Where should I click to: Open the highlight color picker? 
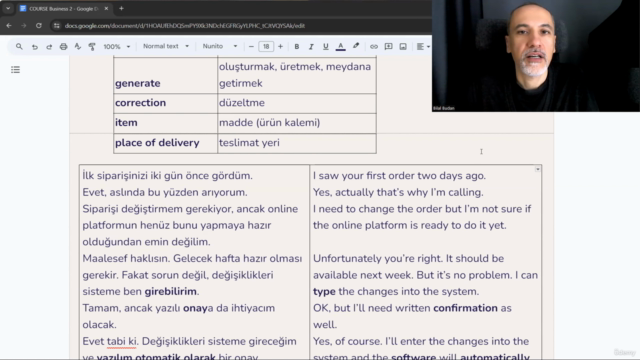(356, 47)
